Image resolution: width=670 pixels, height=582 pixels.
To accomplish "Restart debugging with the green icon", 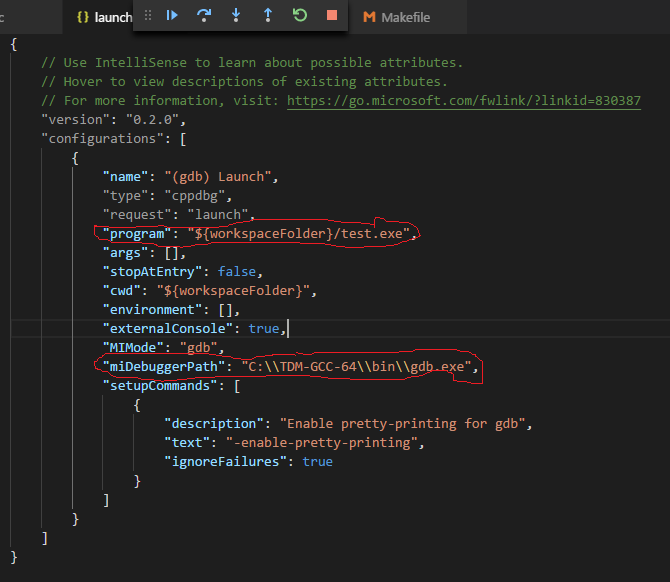I will pos(300,16).
